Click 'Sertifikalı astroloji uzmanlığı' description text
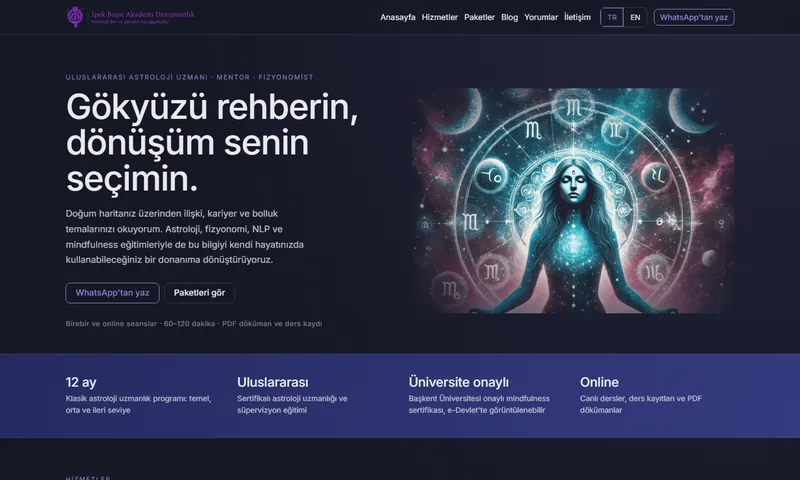This screenshot has height=480, width=800. pos(292,405)
